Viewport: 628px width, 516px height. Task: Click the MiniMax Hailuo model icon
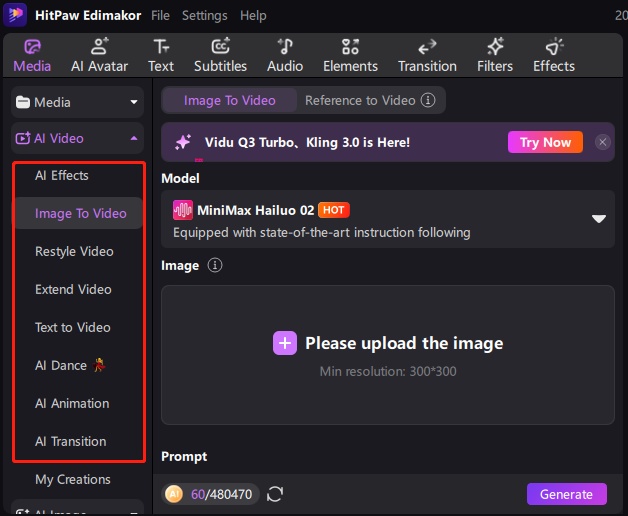(x=183, y=210)
